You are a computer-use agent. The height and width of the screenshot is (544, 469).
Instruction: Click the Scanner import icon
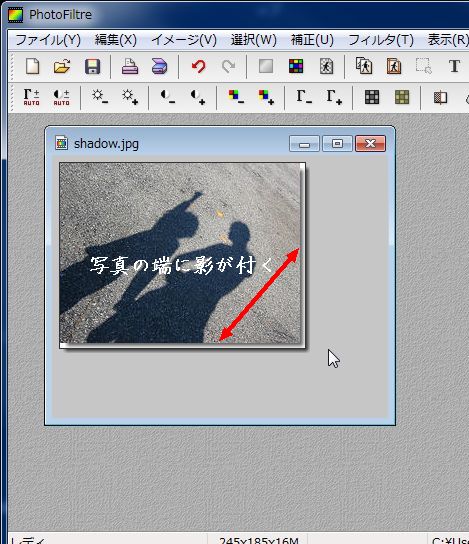tap(160, 66)
